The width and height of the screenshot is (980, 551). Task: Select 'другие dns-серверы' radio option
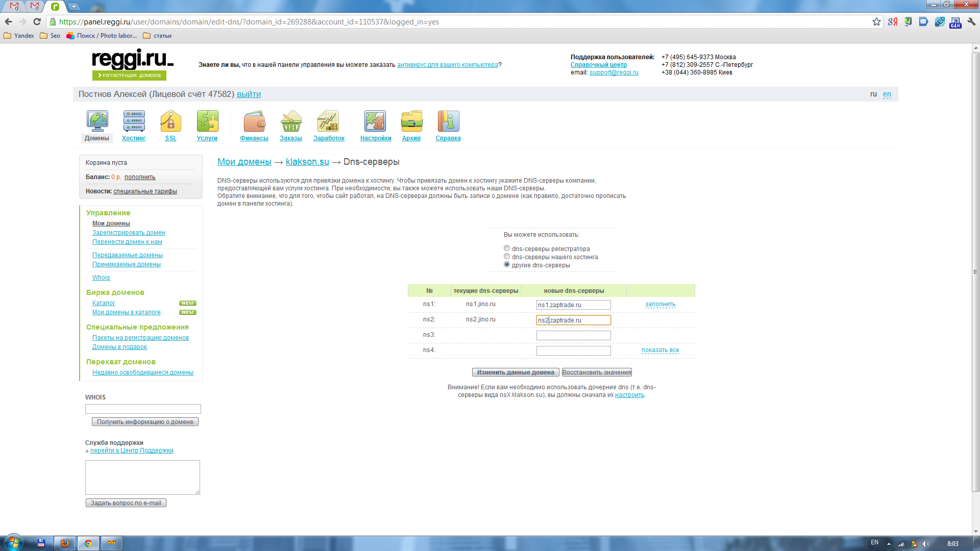(x=507, y=265)
